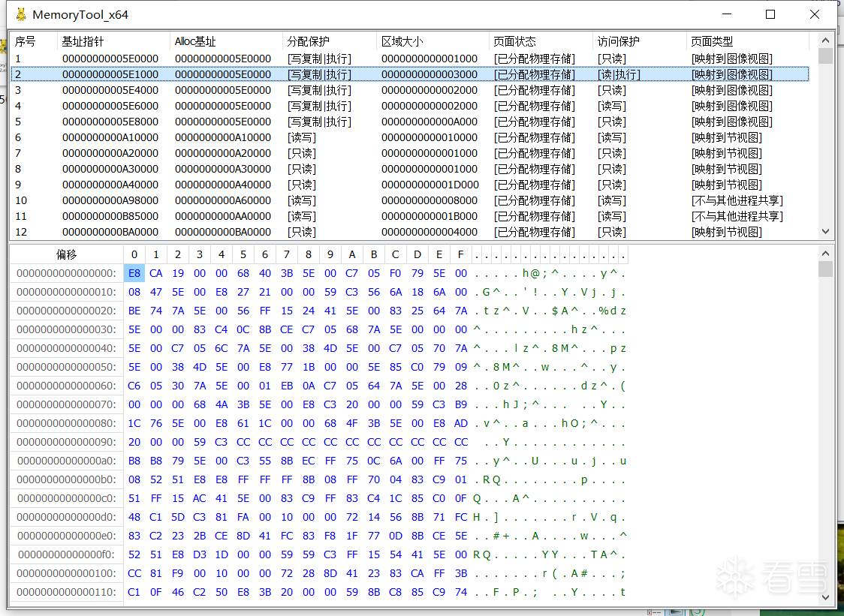844x616 pixels.
Task: Click the hex pane scrollbar thumb
Action: (x=825, y=269)
